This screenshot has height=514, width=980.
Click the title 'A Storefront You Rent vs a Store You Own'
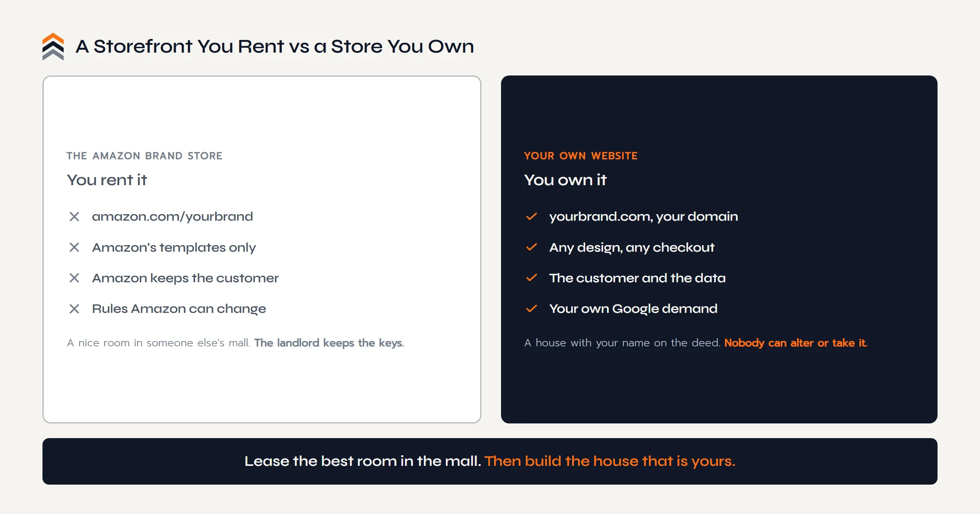275,47
